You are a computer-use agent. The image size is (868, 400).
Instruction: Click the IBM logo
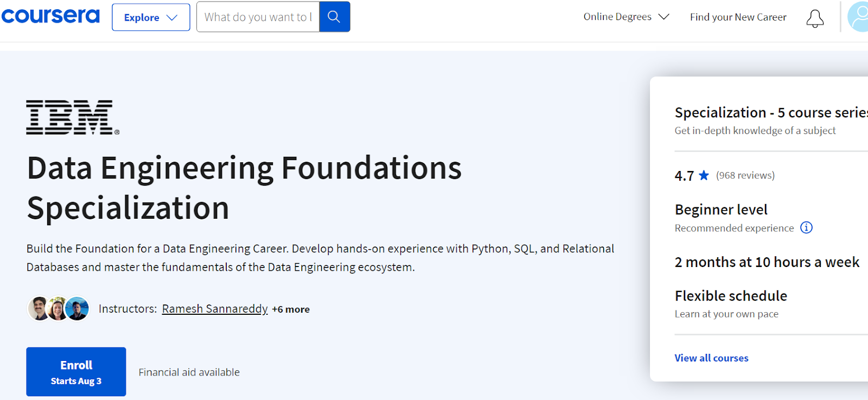click(x=72, y=117)
